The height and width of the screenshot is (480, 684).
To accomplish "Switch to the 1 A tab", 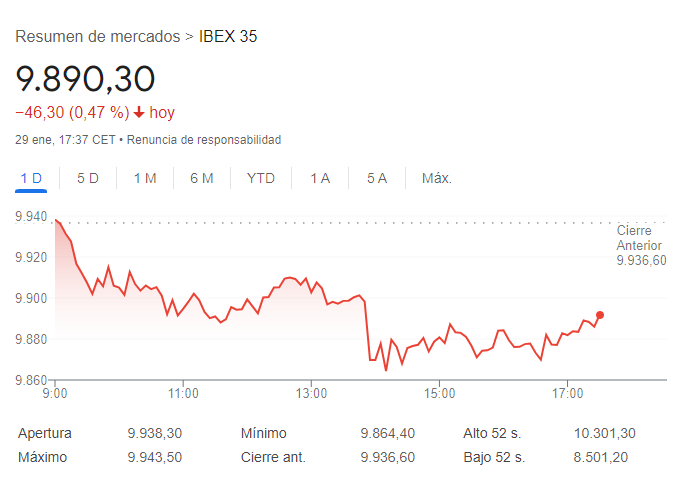I will pos(320,178).
